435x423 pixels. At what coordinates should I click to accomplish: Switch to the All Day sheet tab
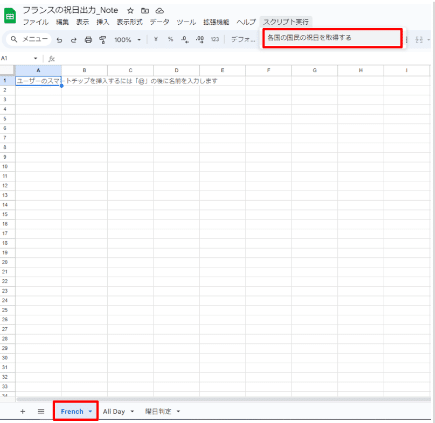click(x=114, y=411)
